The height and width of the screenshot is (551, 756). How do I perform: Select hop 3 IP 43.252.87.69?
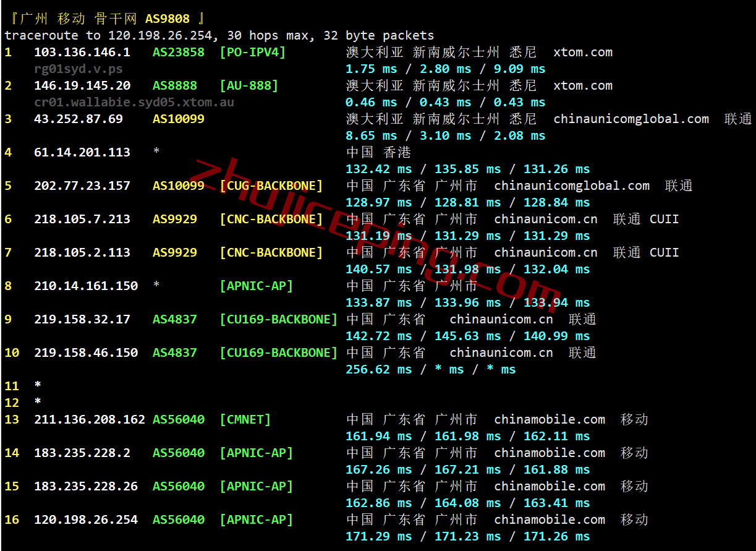tap(79, 119)
